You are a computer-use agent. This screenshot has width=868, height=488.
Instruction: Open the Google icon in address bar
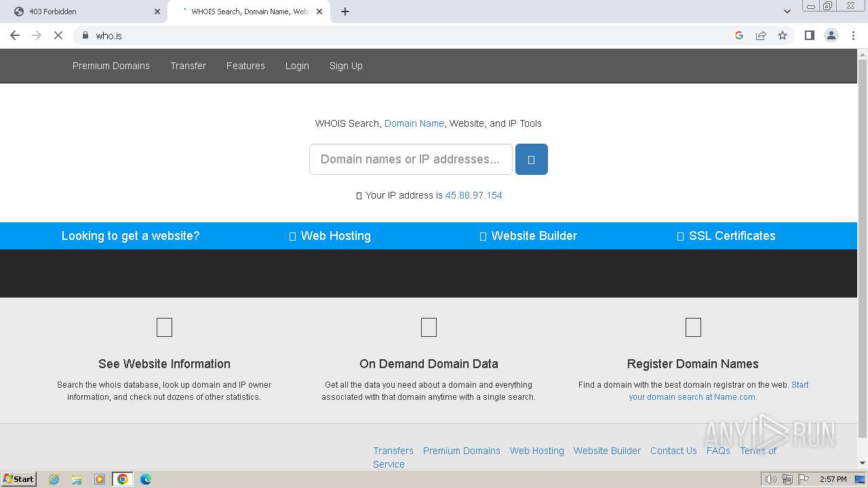click(739, 35)
